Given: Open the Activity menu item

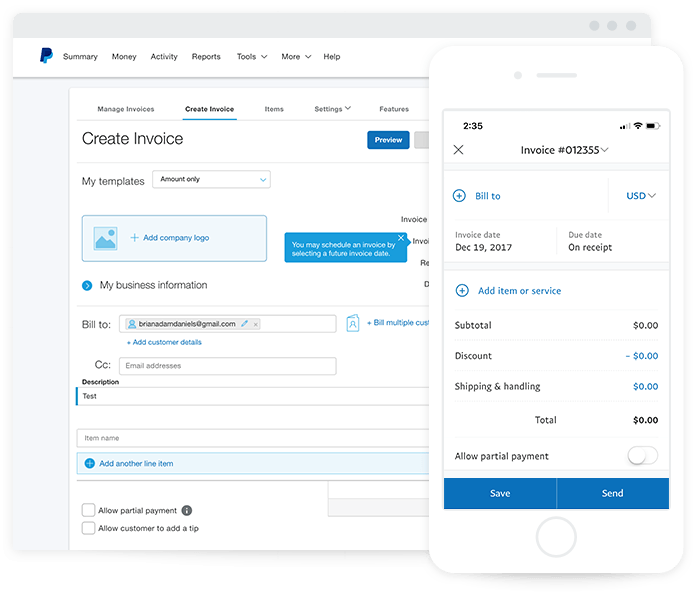Looking at the screenshot, I should 164,57.
